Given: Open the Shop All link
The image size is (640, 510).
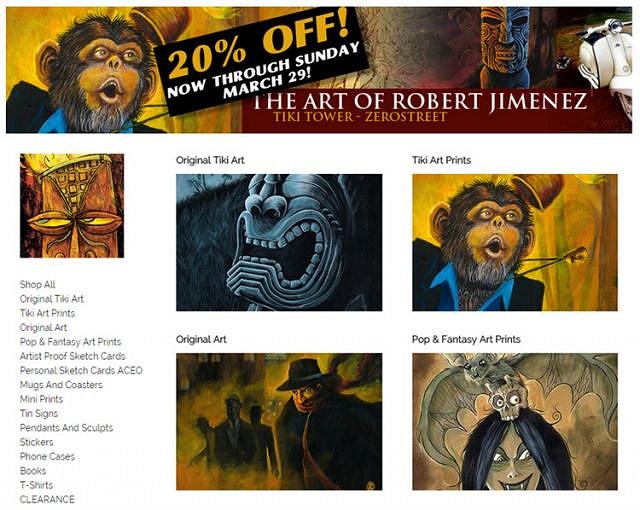Looking at the screenshot, I should click(x=38, y=284).
